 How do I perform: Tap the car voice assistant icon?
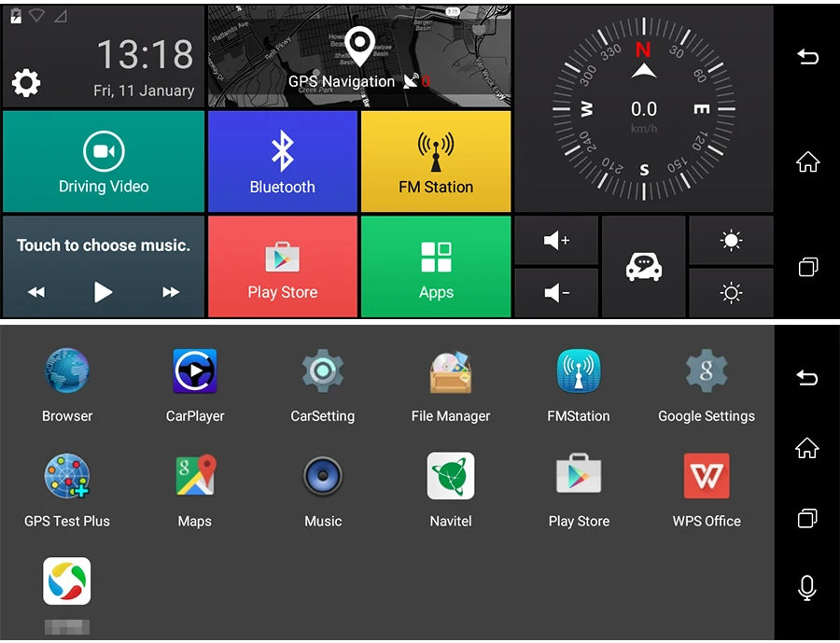pos(644,267)
